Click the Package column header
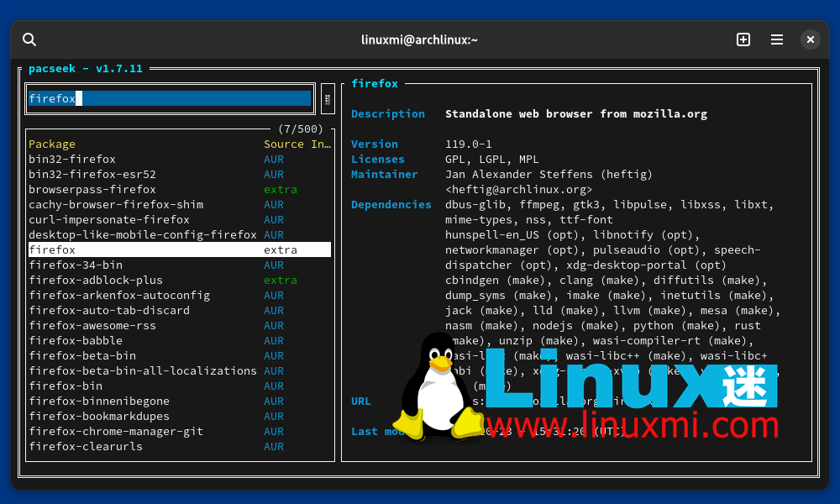The height and width of the screenshot is (504, 840). point(52,144)
